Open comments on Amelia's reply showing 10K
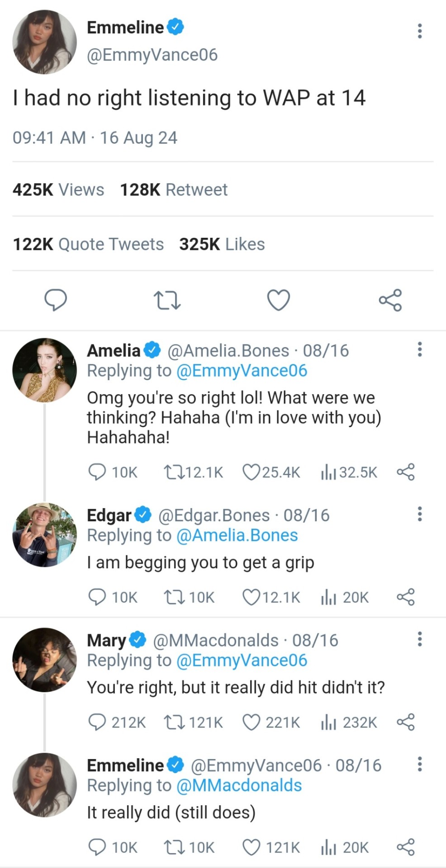This screenshot has width=446, height=868. click(97, 472)
